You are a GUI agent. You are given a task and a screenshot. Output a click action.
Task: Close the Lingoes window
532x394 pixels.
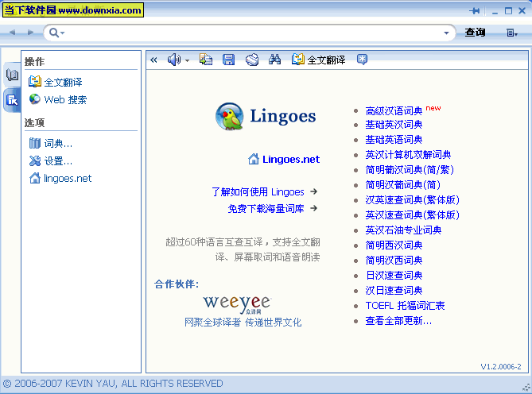click(522, 11)
